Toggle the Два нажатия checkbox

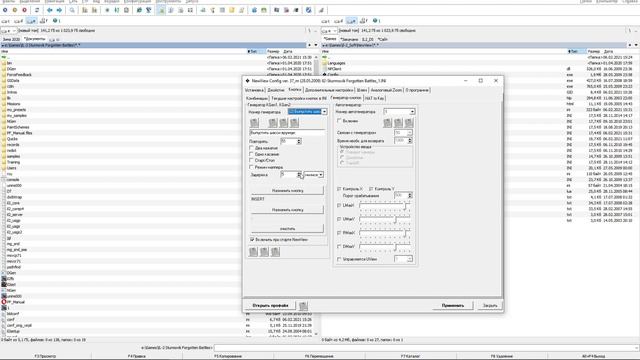(252, 148)
